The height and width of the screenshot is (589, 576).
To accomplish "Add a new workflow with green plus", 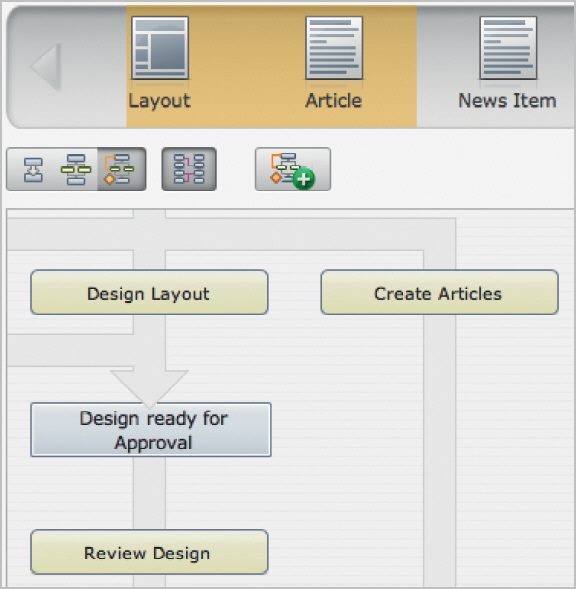I will pos(293,169).
